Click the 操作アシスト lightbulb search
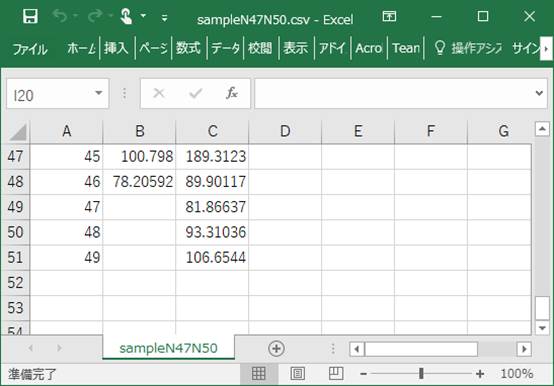Screen dimensions: 554x386 click(x=467, y=48)
